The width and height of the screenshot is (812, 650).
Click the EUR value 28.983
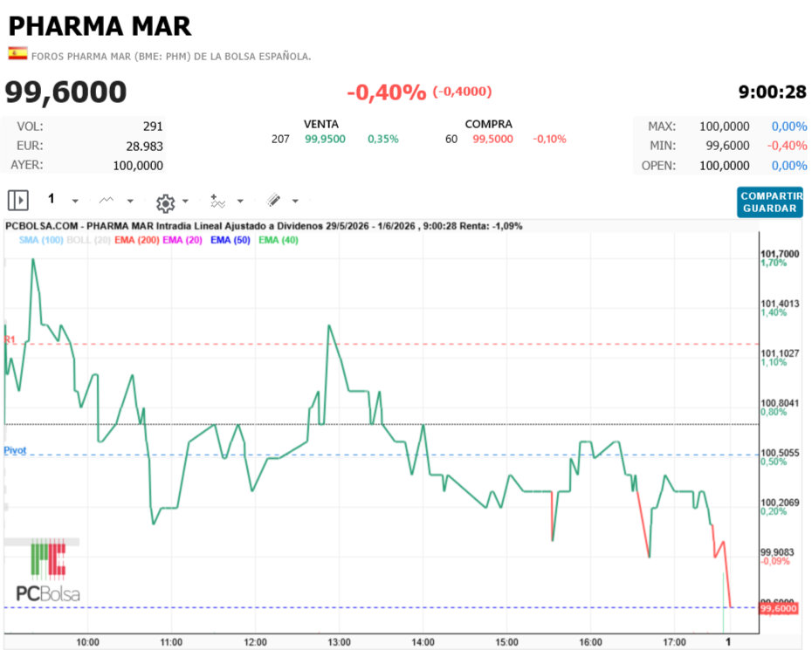click(x=144, y=147)
